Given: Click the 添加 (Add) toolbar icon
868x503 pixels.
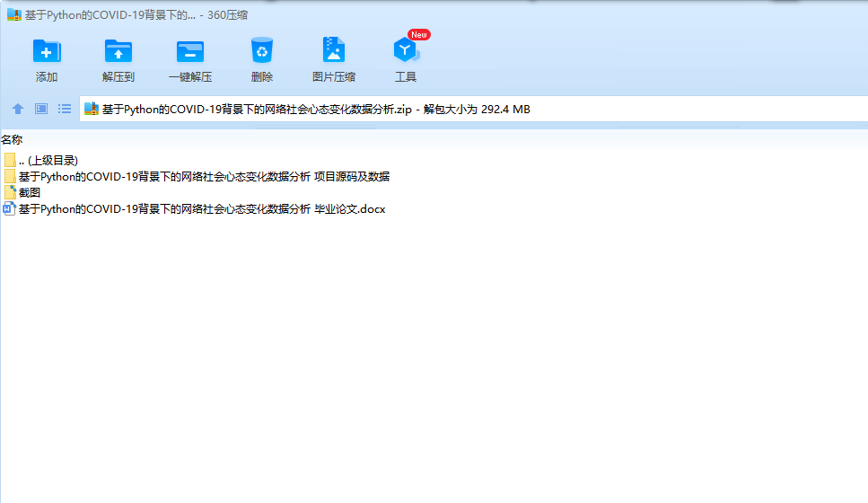Looking at the screenshot, I should click(x=47, y=51).
